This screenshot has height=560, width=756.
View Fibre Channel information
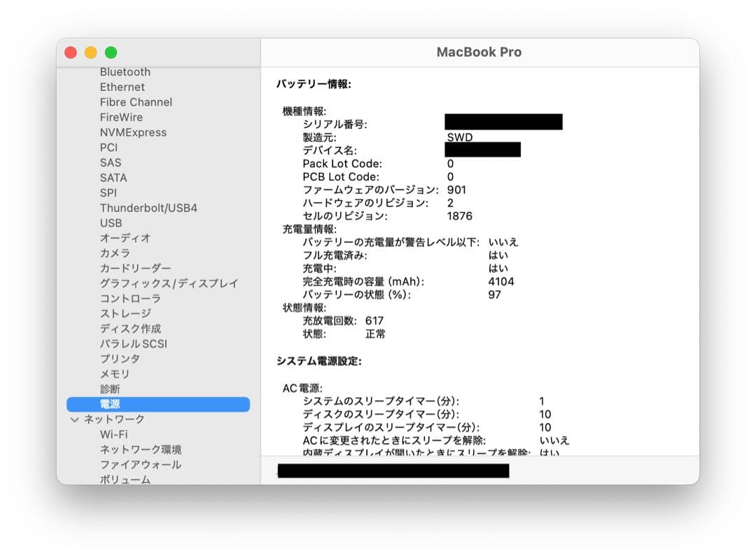[136, 101]
